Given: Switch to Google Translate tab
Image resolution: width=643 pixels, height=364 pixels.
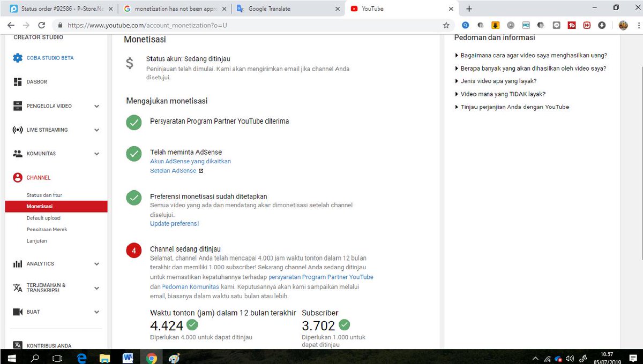Looking at the screenshot, I should 287,9.
